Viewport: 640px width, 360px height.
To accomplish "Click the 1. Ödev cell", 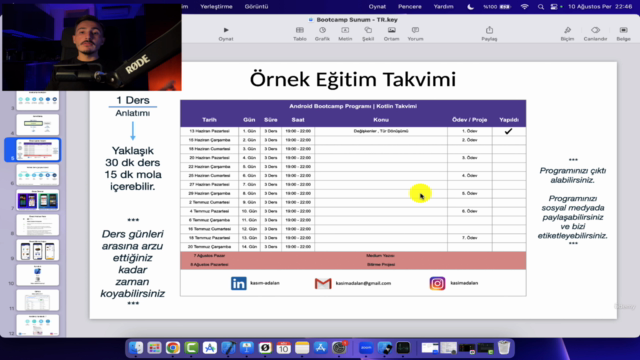I will [469, 131].
